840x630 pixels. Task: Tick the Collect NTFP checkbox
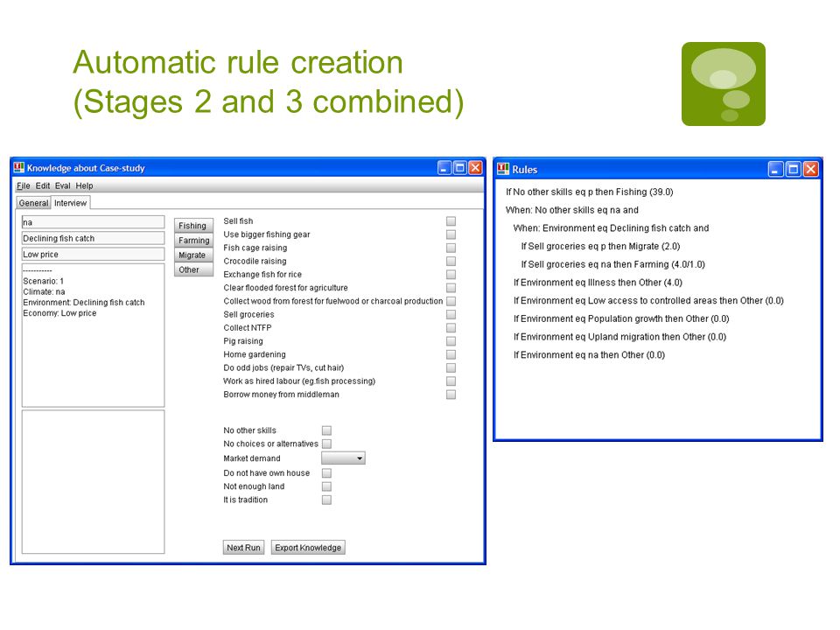(x=451, y=328)
